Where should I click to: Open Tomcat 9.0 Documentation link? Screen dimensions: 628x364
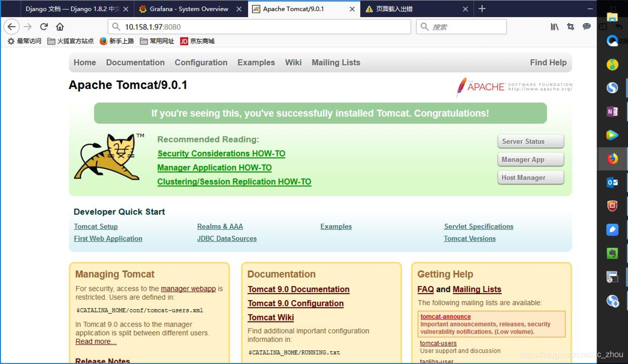pyautogui.click(x=298, y=289)
